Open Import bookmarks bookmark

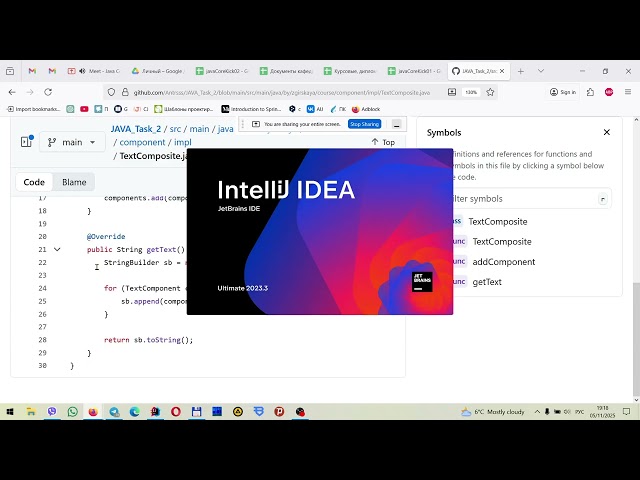point(33,109)
